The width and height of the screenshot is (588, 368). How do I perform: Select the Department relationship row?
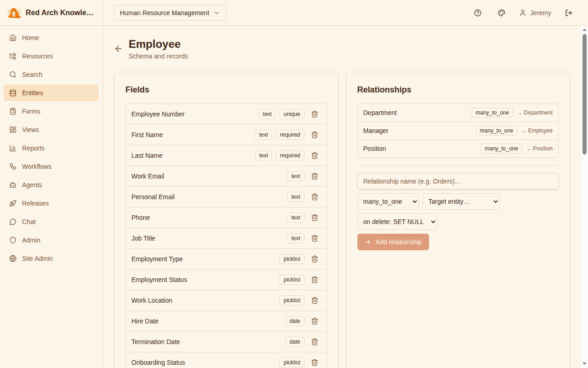[458, 113]
